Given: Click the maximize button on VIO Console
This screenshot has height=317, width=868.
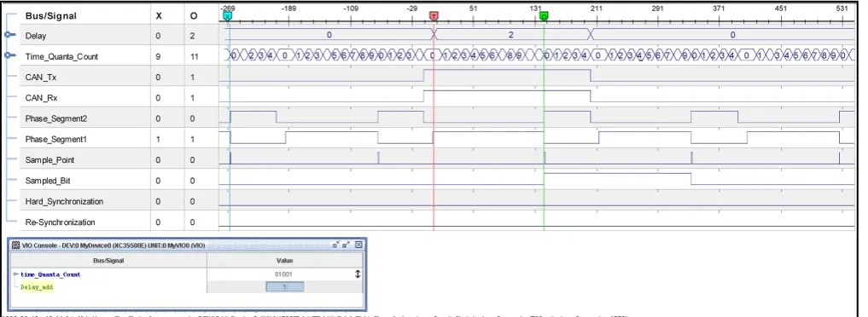Looking at the screenshot, I should pos(347,244).
